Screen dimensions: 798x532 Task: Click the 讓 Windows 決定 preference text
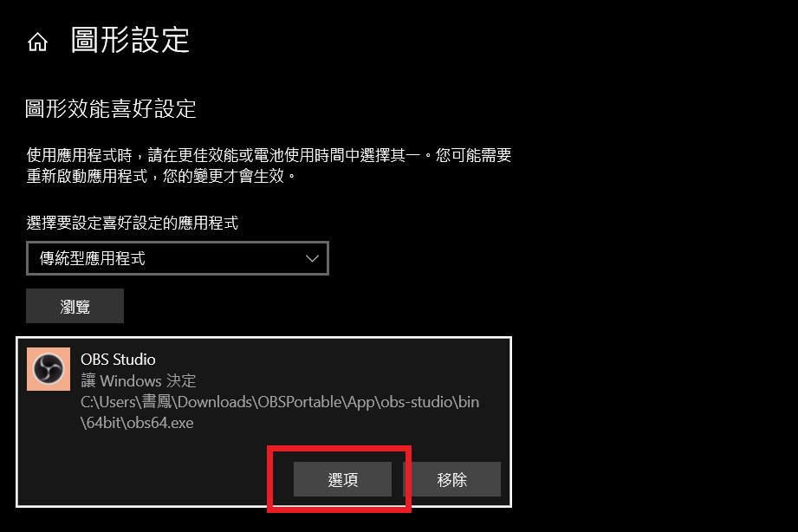click(x=139, y=380)
